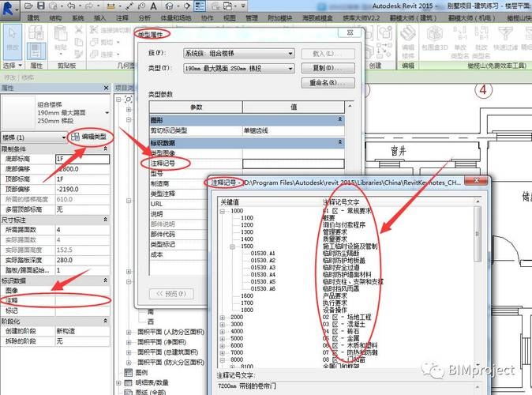Viewport: 532px width, 395px height.
Task: Click the Copy to clipboard icon
Action: pos(79,42)
